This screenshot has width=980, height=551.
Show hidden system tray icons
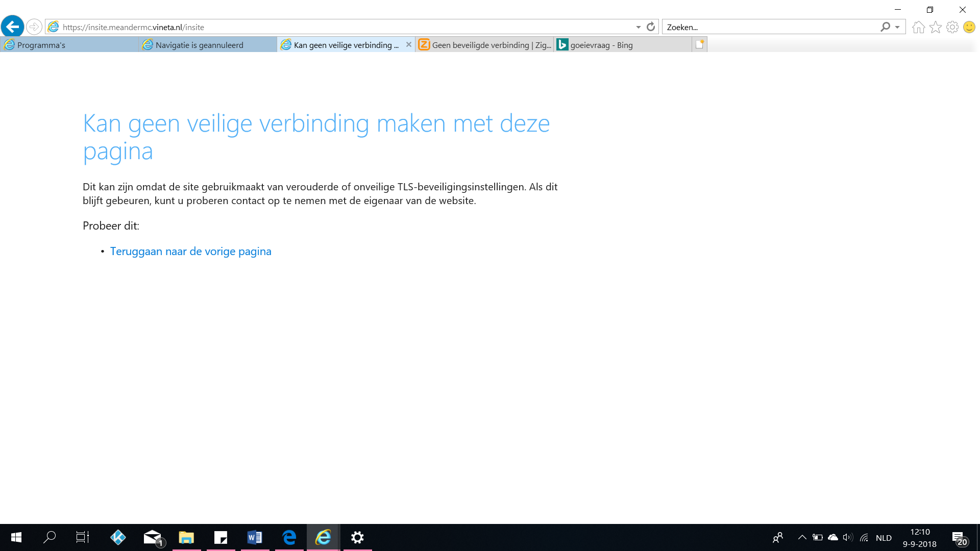[802, 537]
